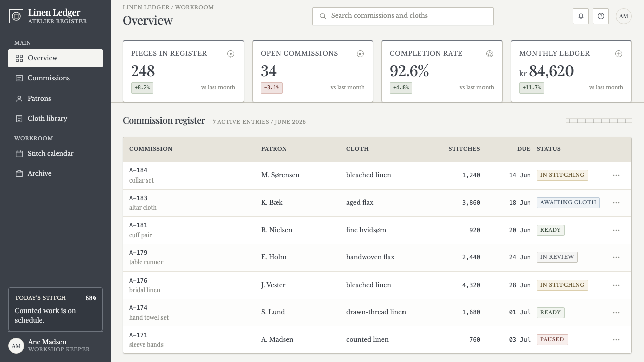Open the Stitch calendar
The width and height of the screenshot is (644, 362).
(x=55, y=154)
